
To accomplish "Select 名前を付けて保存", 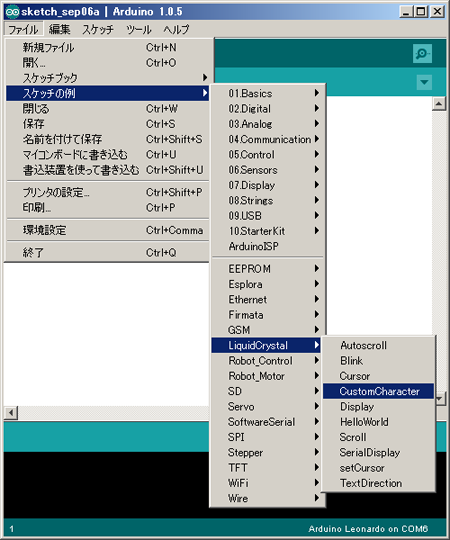I will pos(107,139).
